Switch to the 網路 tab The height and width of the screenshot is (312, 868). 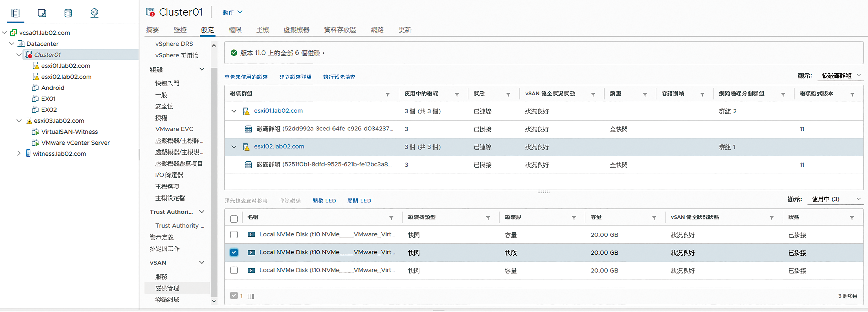377,30
